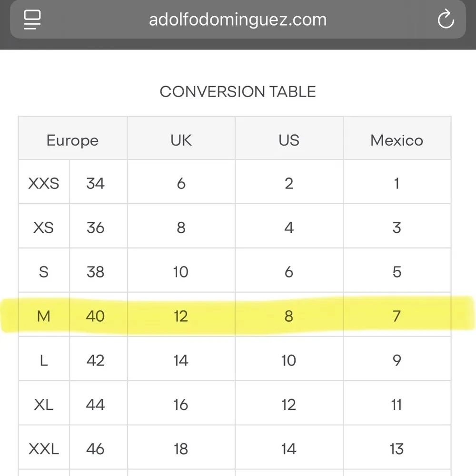Tap the Conversion Table heading
Screen dimensions: 476x476
click(238, 91)
